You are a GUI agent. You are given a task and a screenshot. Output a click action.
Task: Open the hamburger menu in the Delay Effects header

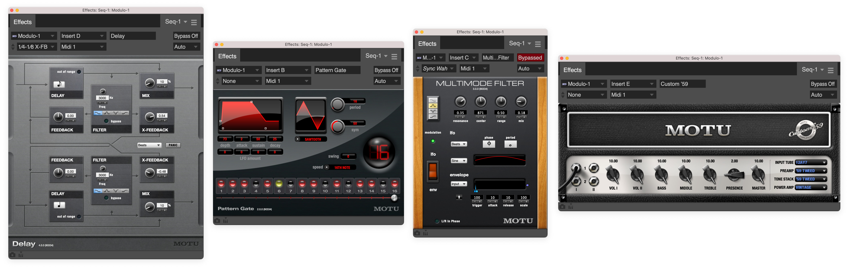194,22
